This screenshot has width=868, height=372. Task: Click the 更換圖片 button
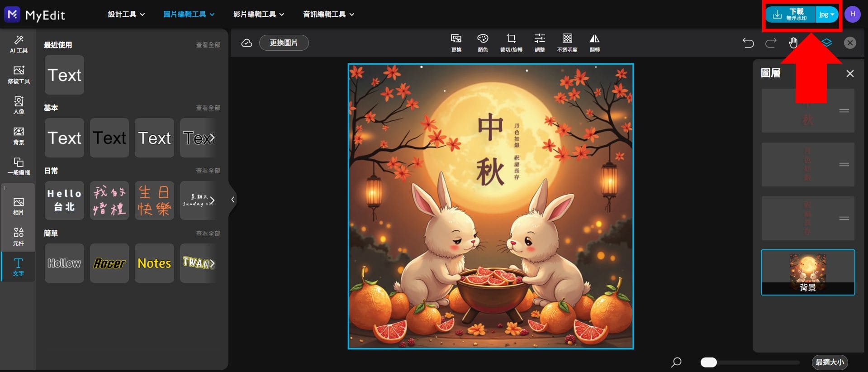[284, 43]
